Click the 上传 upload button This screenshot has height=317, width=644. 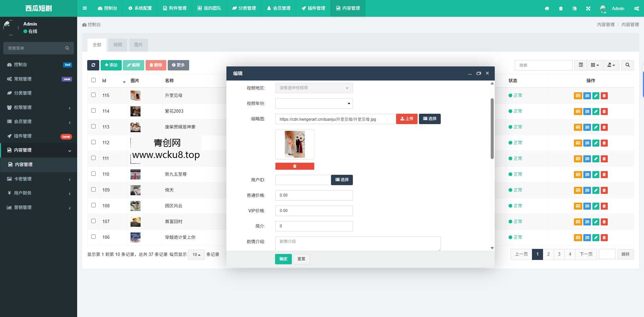pyautogui.click(x=407, y=119)
